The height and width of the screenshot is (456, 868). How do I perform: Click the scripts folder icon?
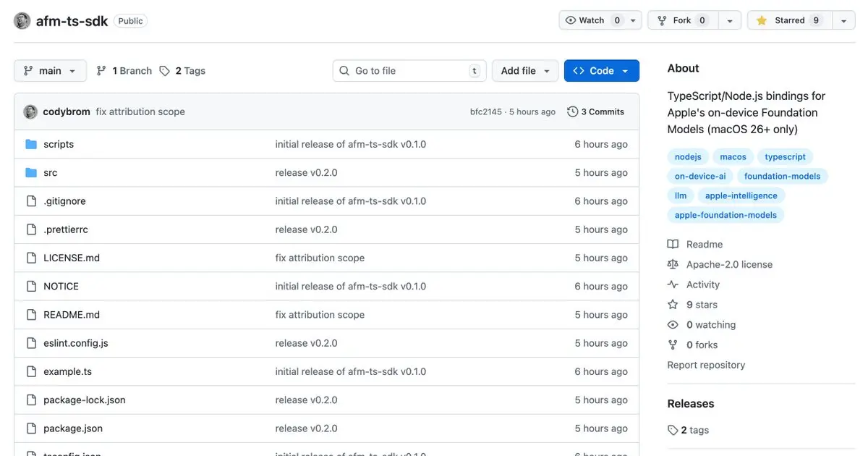(31, 144)
